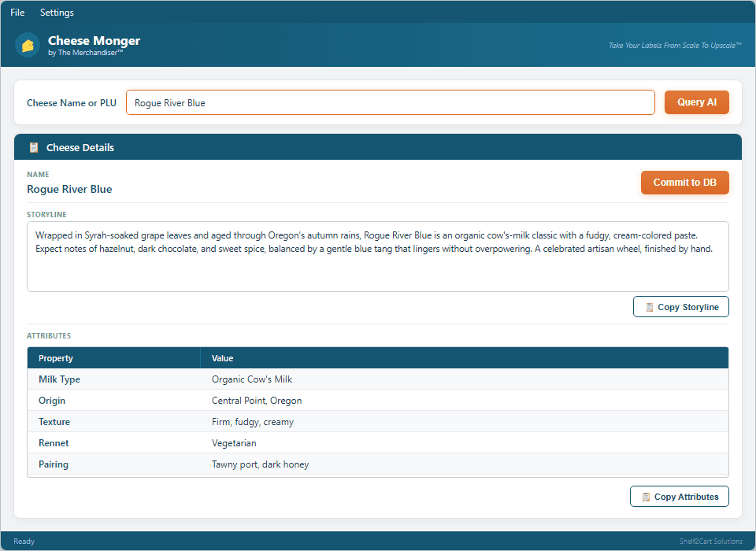Click the Central Point, Oregon value

pos(257,401)
